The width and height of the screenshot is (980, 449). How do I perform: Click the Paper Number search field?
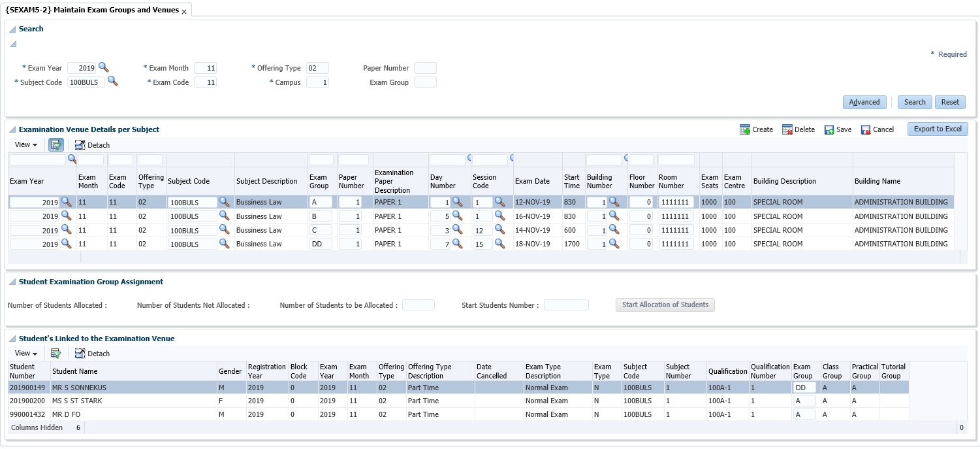pos(425,68)
